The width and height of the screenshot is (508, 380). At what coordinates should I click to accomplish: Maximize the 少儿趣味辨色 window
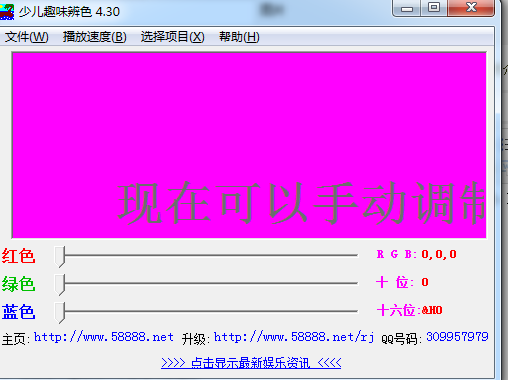tap(434, 8)
